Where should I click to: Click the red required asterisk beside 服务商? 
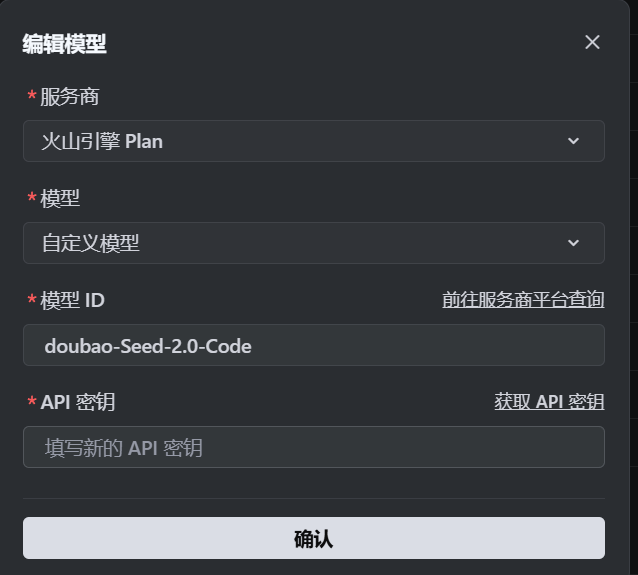[x=32, y=97]
